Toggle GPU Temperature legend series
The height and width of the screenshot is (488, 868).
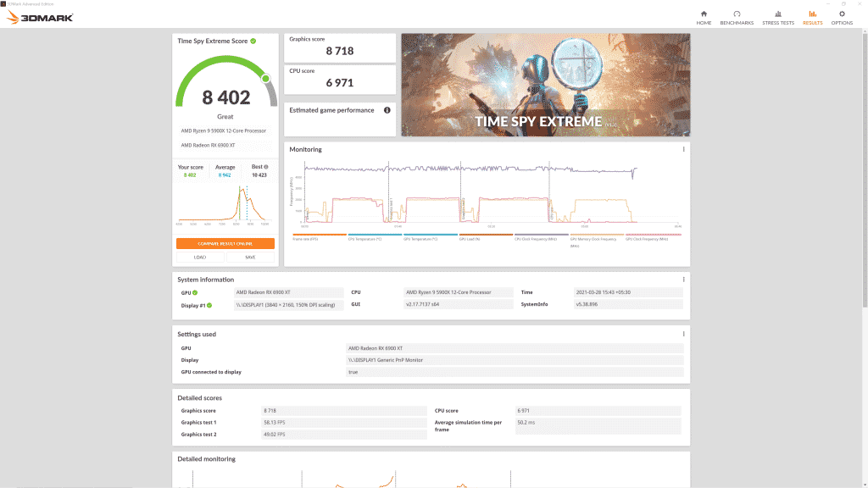(x=430, y=237)
